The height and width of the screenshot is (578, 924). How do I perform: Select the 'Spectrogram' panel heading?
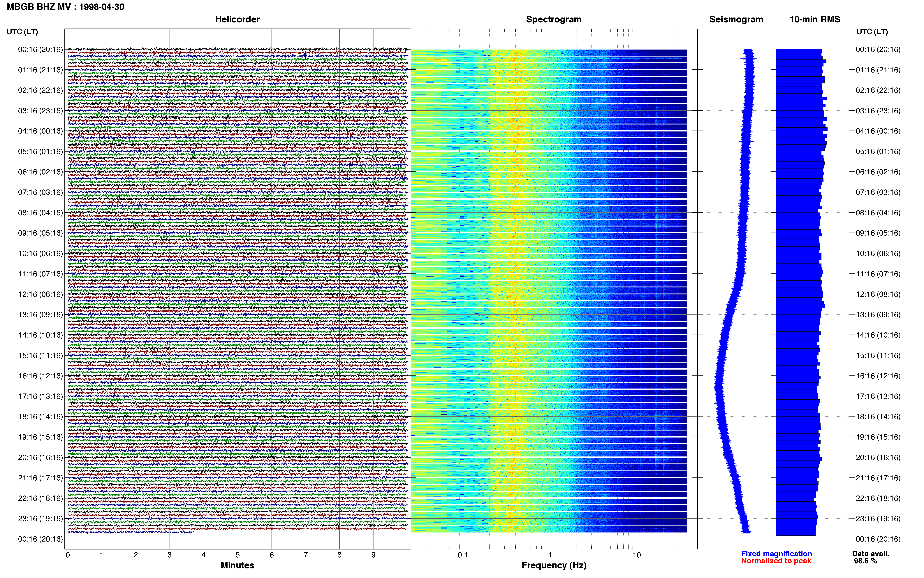pos(554,20)
